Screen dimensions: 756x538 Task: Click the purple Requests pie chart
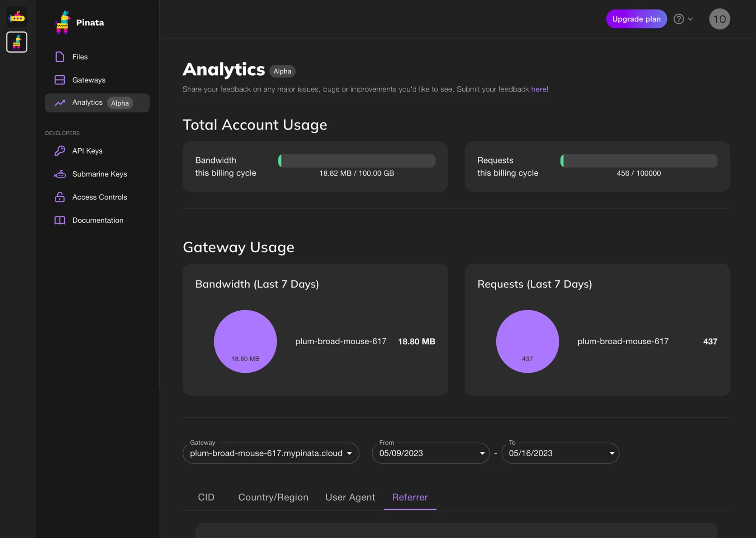527,341
